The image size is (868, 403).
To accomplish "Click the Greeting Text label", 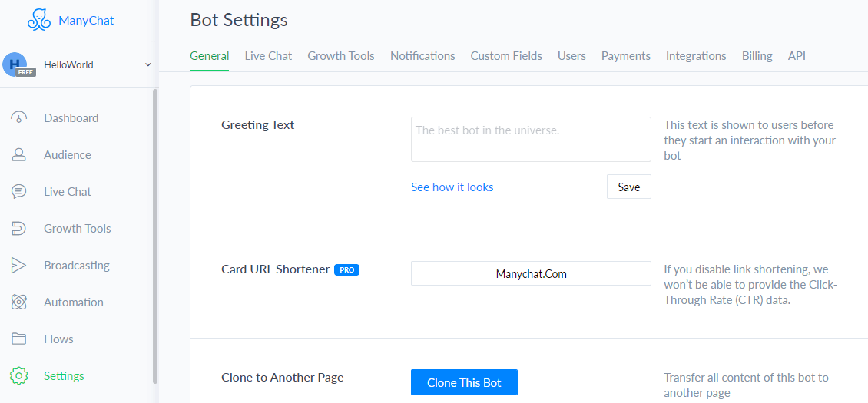I will [x=258, y=124].
